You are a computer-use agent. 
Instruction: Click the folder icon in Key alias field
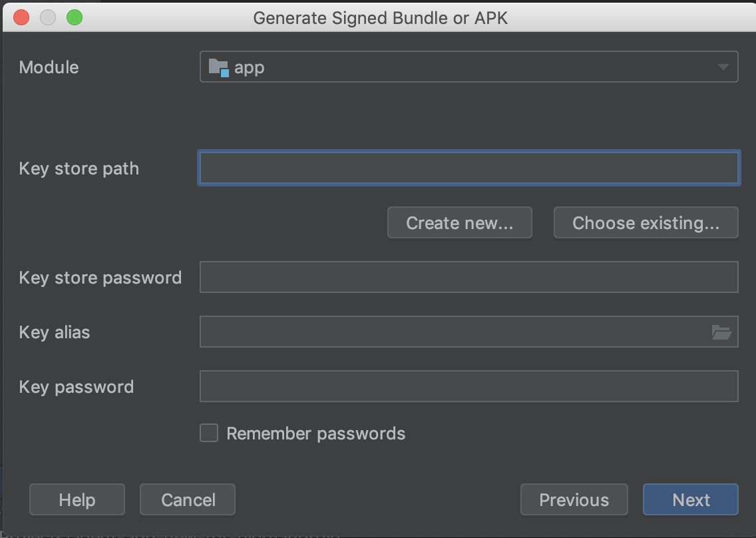click(721, 332)
